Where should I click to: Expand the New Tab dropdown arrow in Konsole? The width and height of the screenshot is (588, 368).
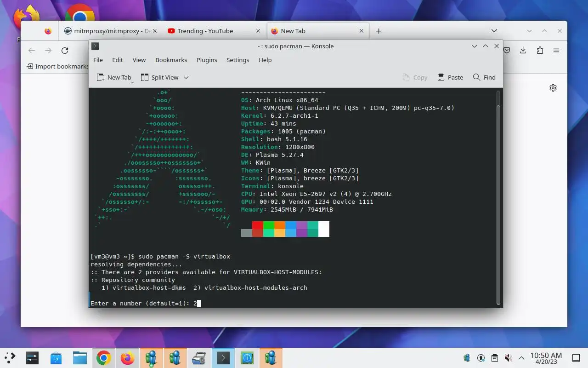click(x=133, y=81)
